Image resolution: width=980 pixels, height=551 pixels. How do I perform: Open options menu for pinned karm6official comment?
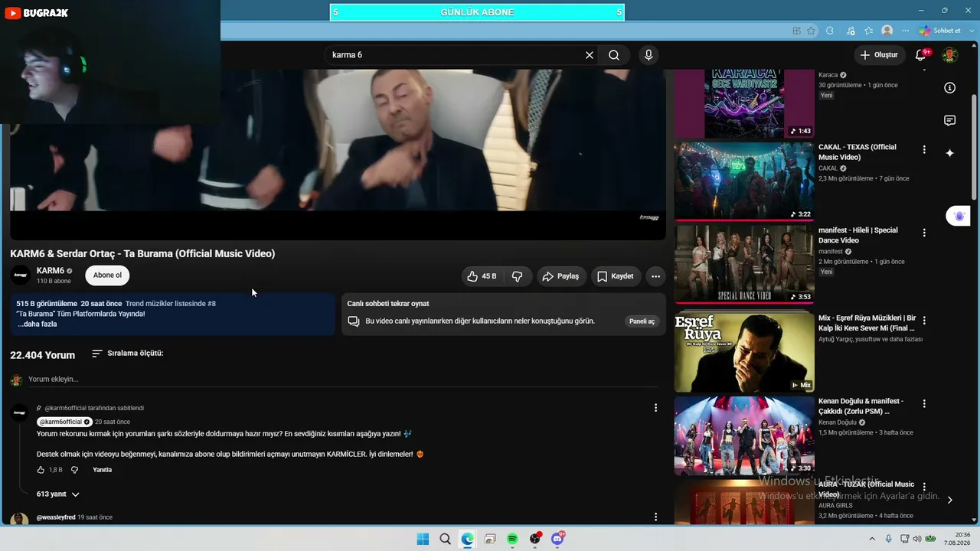point(655,408)
